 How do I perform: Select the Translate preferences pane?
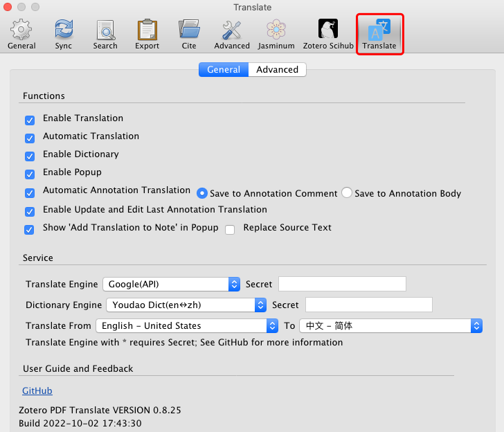(379, 34)
